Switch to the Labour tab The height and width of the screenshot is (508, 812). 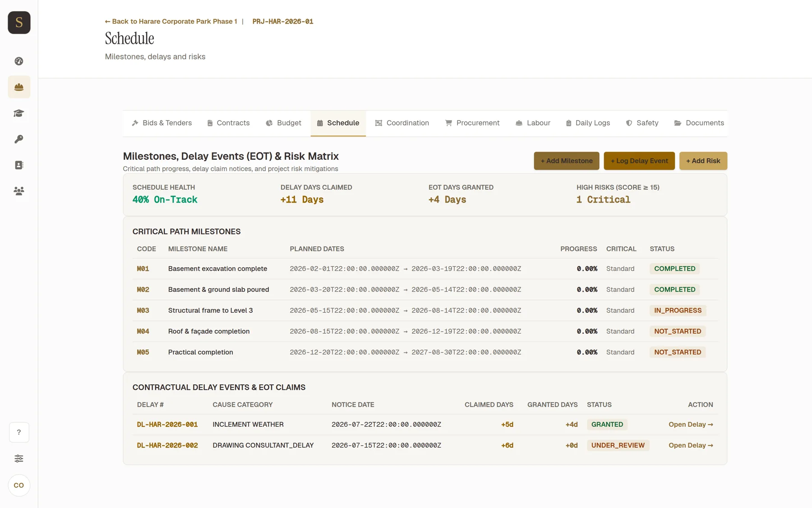(x=533, y=123)
